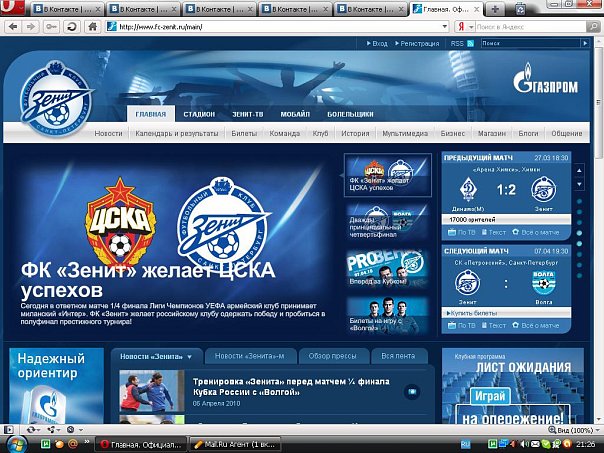Expand Купить билеты in next match panel
Image resolution: width=604 pixels, height=453 pixels.
475,313
